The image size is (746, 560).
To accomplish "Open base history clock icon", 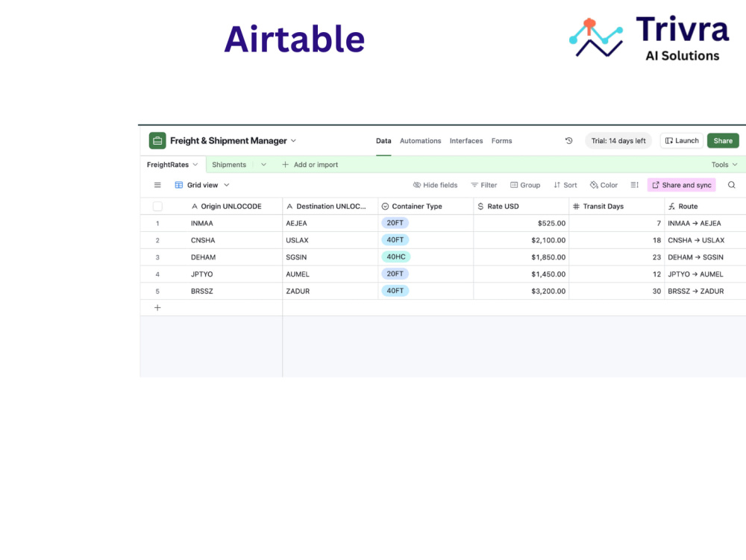I will point(568,141).
